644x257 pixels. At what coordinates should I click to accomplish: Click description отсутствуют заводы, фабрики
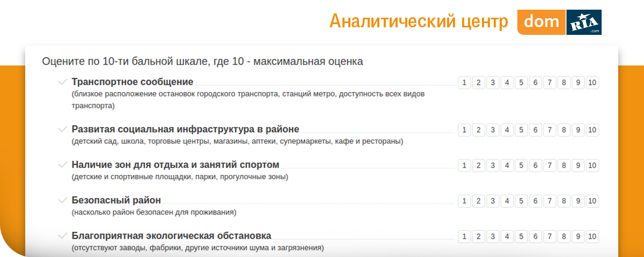197,248
